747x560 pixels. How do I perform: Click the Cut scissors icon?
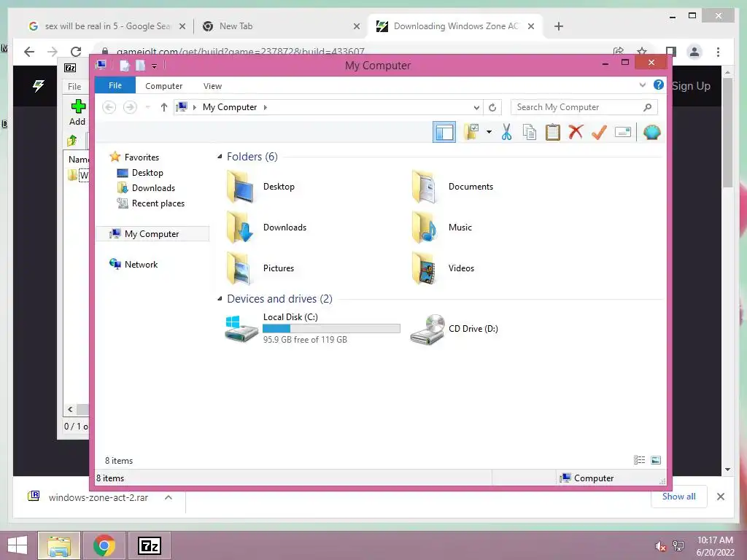pos(506,132)
